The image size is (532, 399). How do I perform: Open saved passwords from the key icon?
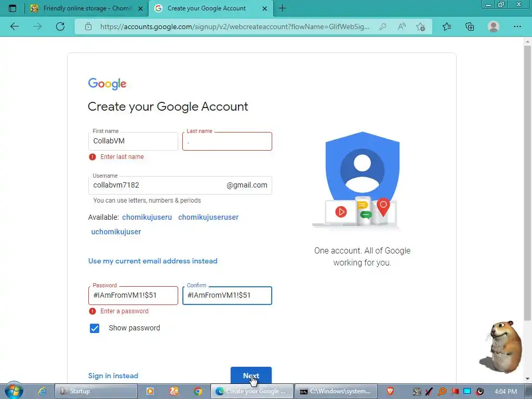pos(383,26)
